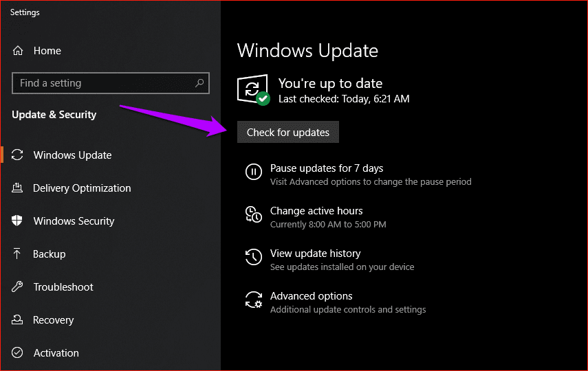Click 'See updates installed on your device' text
The height and width of the screenshot is (371, 588).
pyautogui.click(x=342, y=267)
